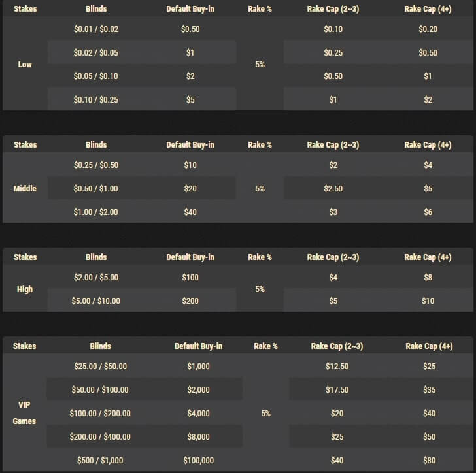Viewport: 476px width, 473px height.
Task: Click the $500 / $1,000 blinds cell
Action: (100, 461)
